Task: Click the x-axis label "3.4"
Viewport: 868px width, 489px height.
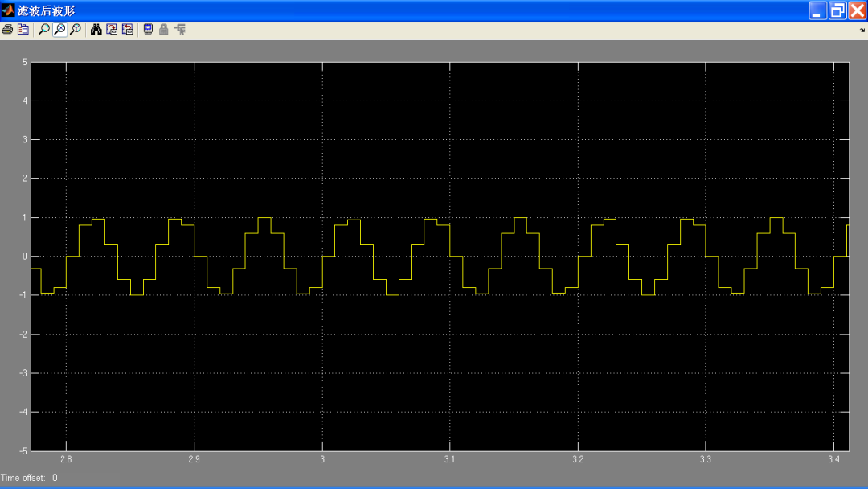Action: [x=833, y=459]
